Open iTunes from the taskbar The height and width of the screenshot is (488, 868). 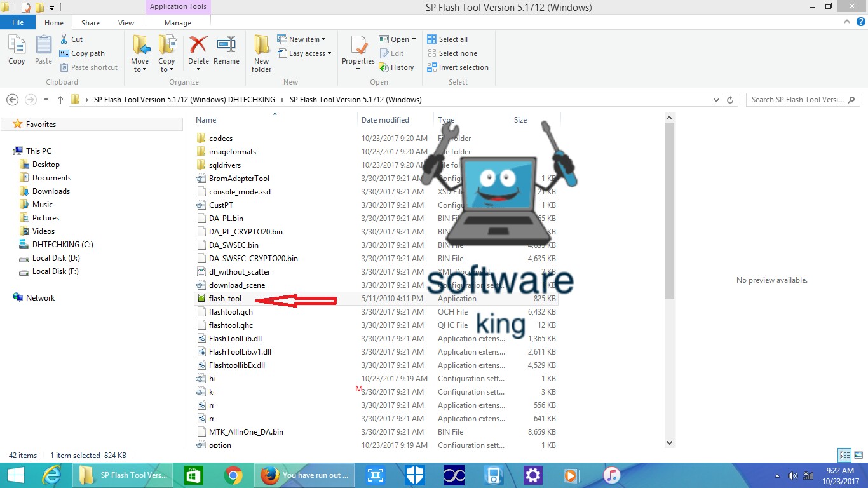pos(611,475)
